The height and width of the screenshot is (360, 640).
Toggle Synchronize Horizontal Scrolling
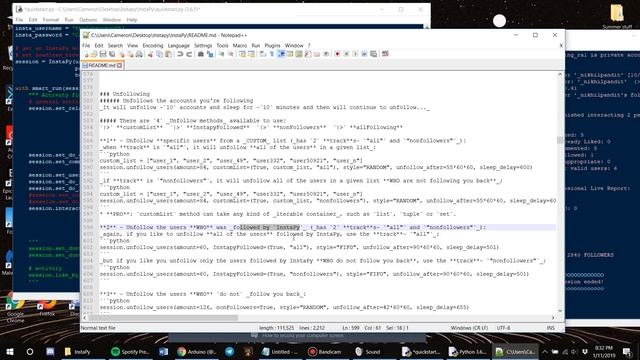tap(251, 54)
